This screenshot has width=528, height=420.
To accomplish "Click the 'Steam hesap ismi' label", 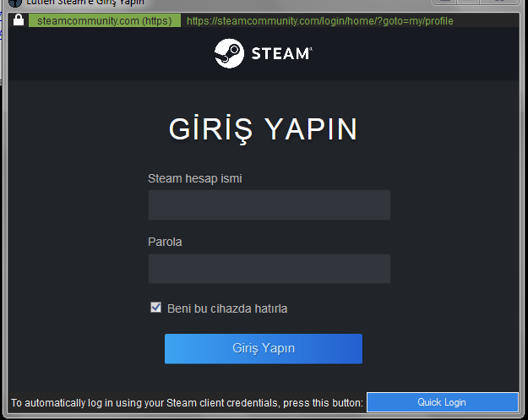I will click(195, 178).
